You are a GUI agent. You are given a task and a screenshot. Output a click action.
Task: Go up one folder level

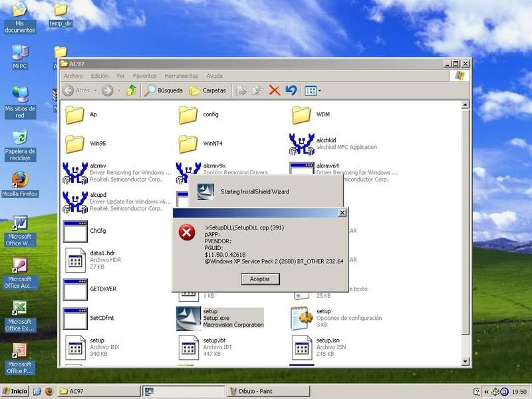[x=132, y=90]
